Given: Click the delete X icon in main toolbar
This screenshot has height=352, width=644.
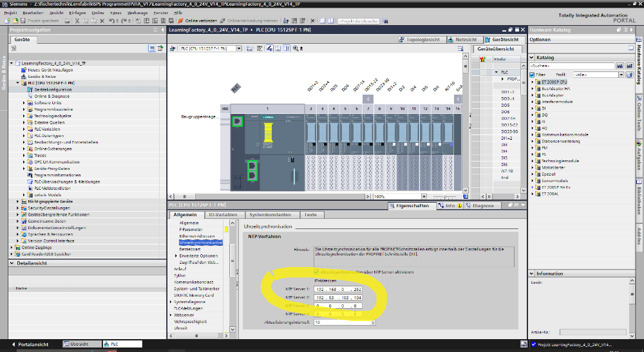Looking at the screenshot, I should tap(102, 21).
